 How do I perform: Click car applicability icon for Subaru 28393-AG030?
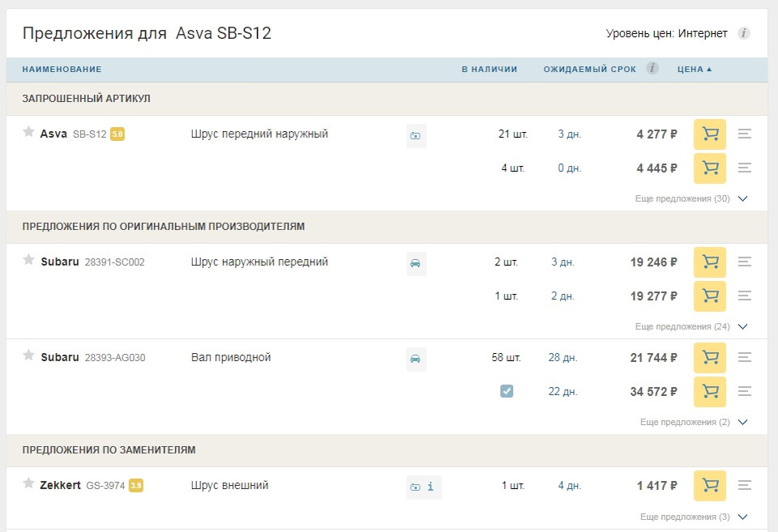pyautogui.click(x=416, y=359)
